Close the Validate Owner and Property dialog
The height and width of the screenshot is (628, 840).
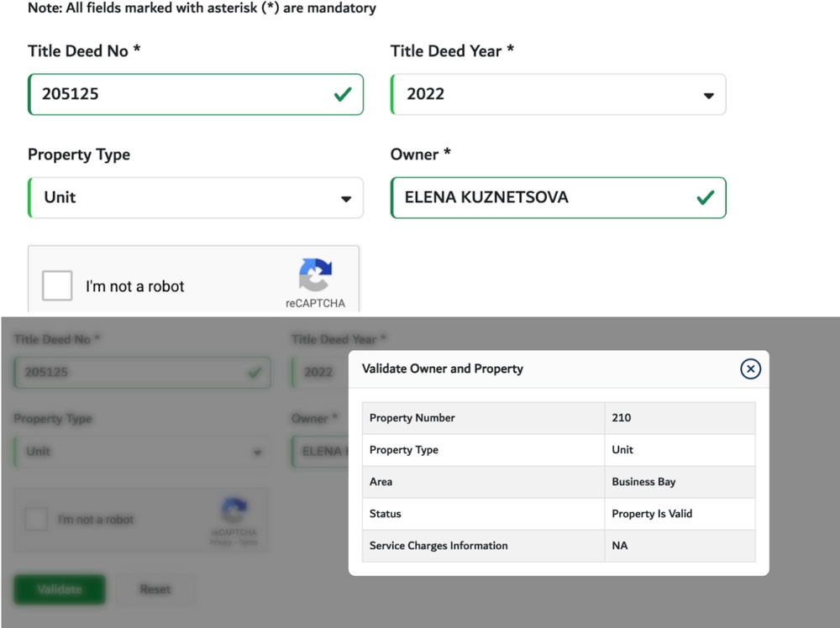750,369
